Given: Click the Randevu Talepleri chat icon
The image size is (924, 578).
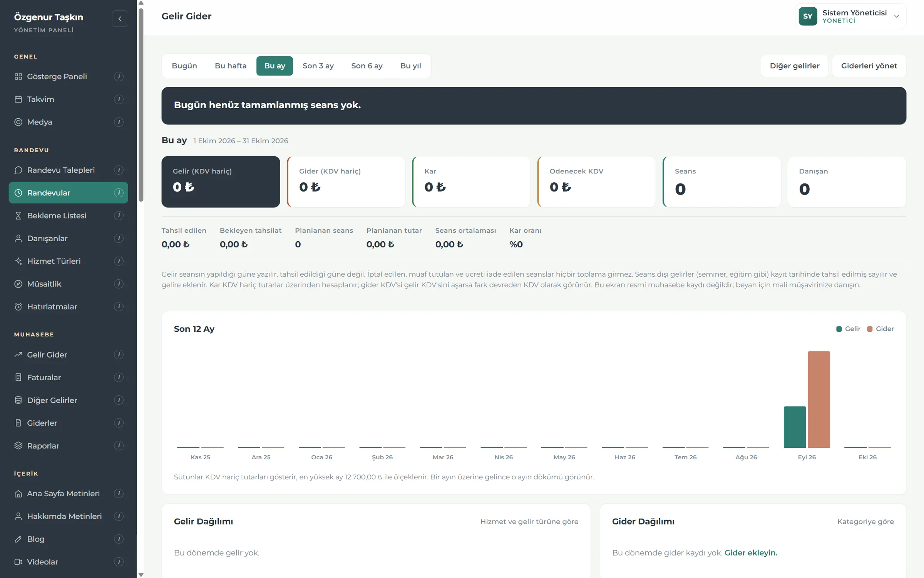Looking at the screenshot, I should pos(18,170).
